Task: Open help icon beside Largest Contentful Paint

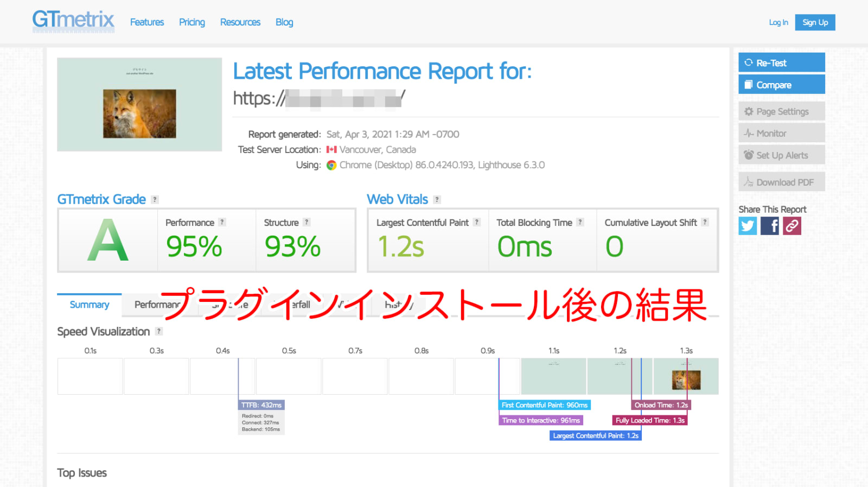Action: click(477, 222)
